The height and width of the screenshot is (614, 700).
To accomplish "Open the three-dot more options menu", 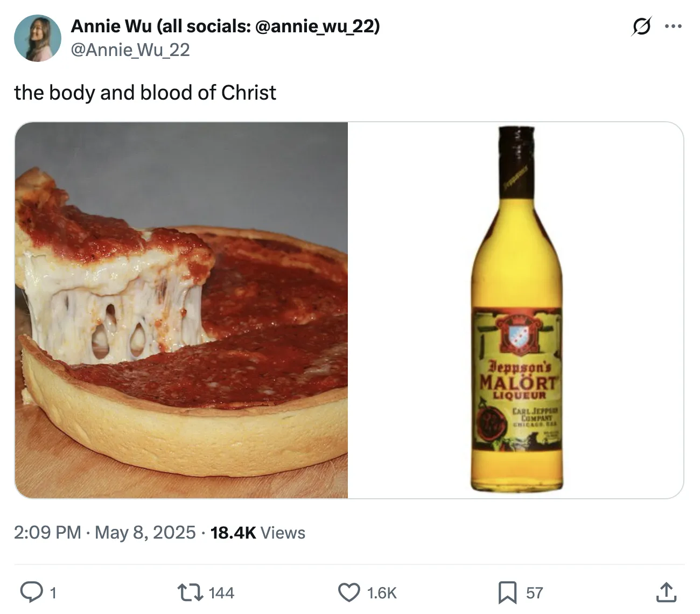I will pyautogui.click(x=673, y=26).
